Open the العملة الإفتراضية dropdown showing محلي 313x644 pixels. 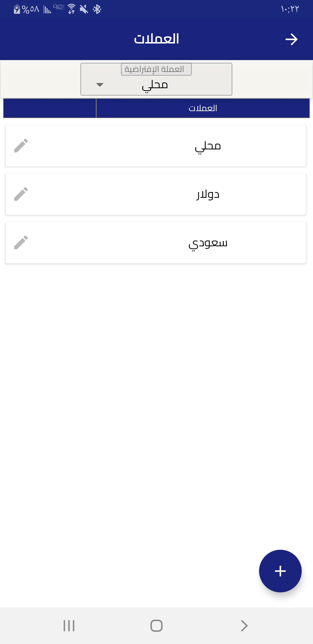click(x=156, y=85)
